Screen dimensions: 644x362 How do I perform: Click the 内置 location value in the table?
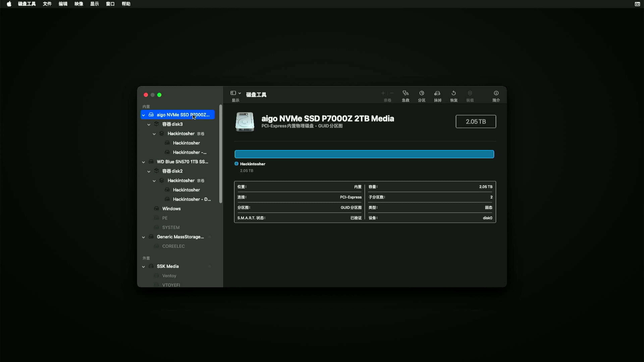[358, 187]
